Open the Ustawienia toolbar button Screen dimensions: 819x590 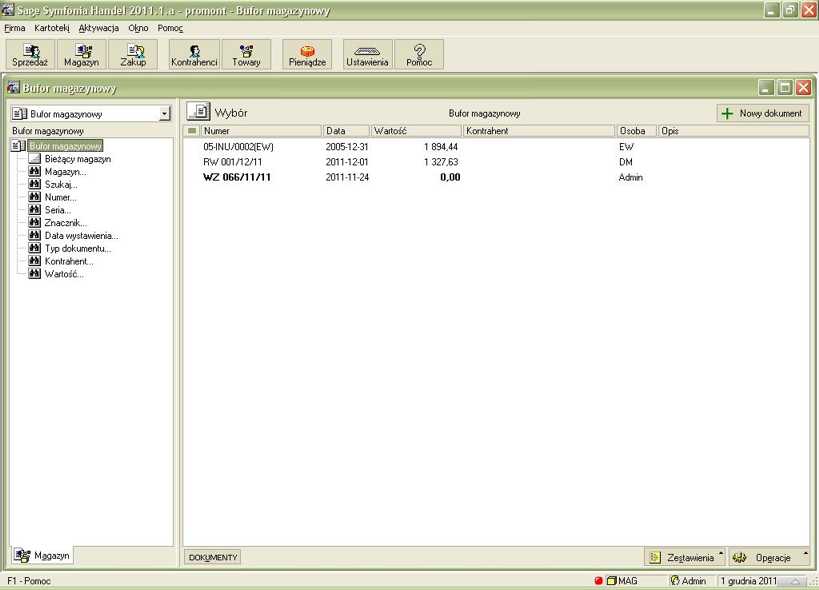coord(367,54)
